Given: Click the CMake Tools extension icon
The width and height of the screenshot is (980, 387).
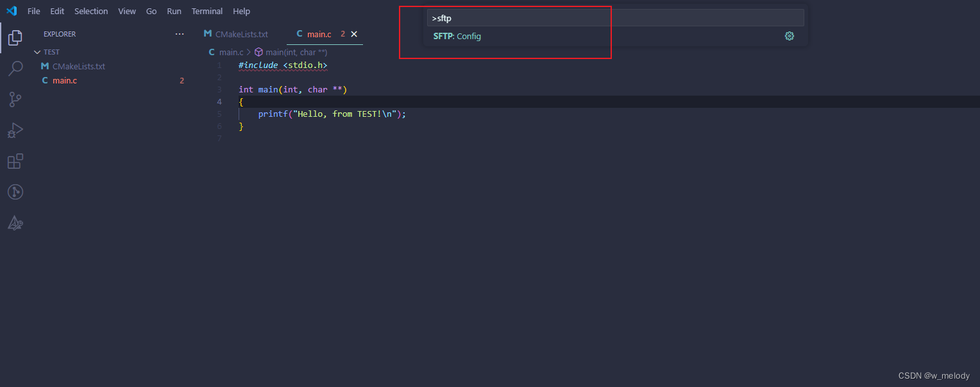Looking at the screenshot, I should (x=15, y=222).
